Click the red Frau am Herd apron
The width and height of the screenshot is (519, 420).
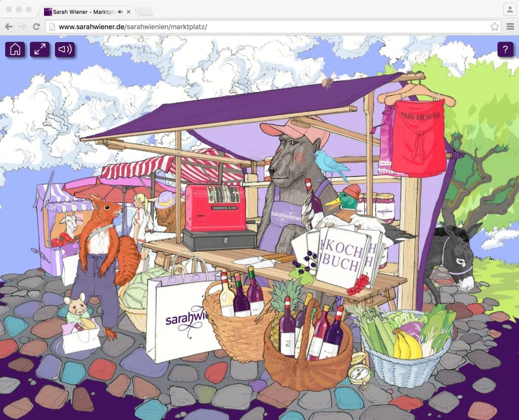coord(418,137)
